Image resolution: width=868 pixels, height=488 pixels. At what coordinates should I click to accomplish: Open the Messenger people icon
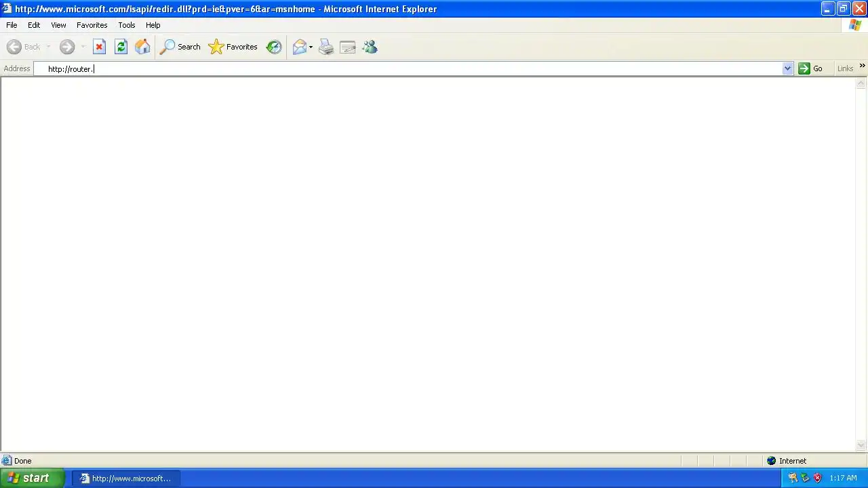(370, 47)
